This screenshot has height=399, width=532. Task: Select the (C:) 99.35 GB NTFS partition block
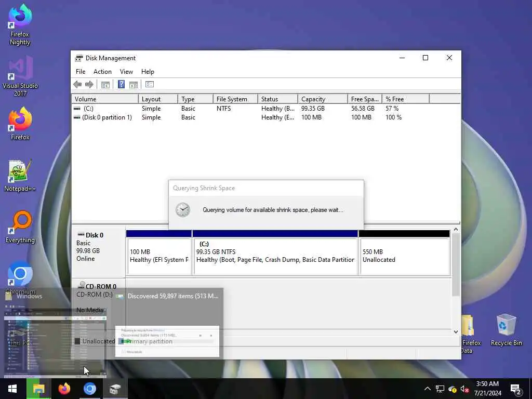(275, 253)
